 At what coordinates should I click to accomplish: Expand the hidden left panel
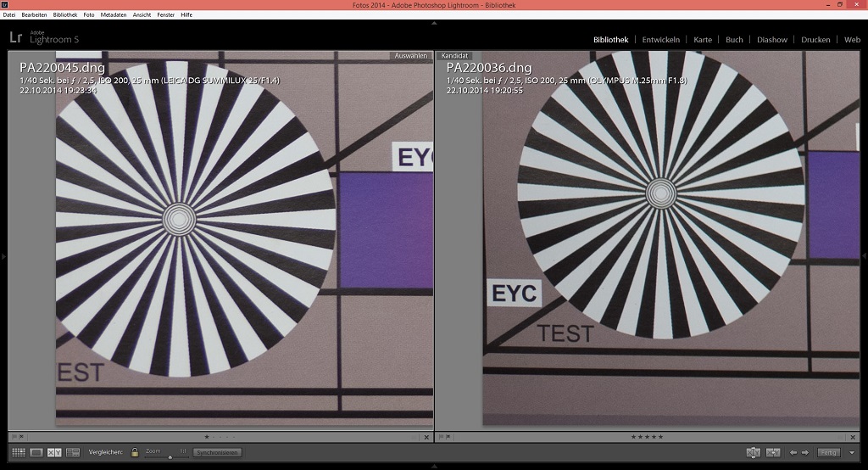3,256
